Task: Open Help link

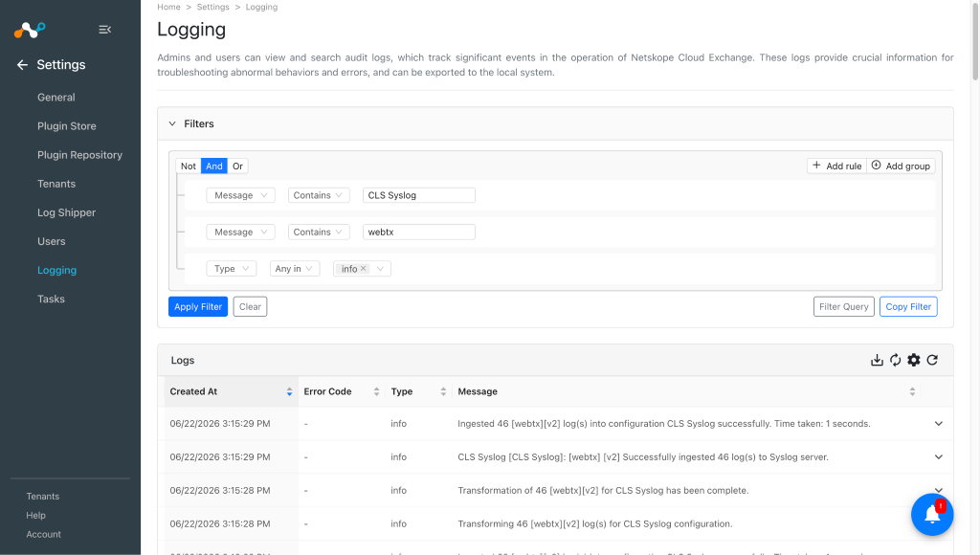Action: (x=35, y=515)
